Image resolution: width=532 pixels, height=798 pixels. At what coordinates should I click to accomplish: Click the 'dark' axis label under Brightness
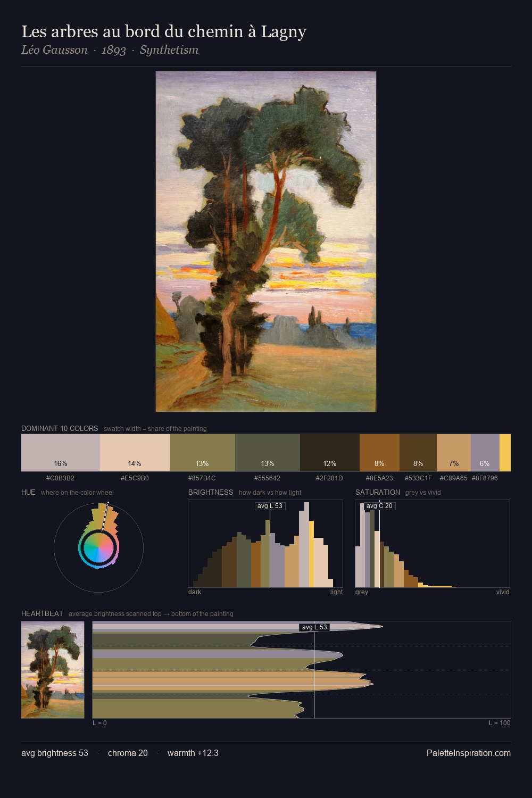(195, 592)
